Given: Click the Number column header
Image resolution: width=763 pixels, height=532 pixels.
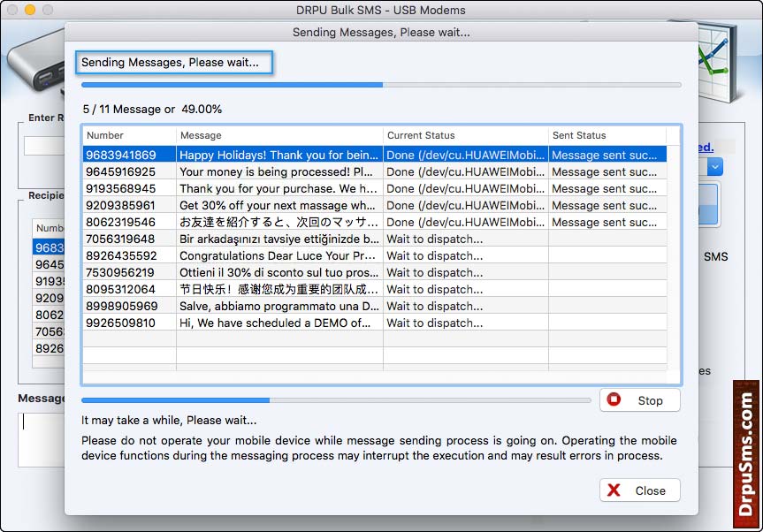Looking at the screenshot, I should coord(129,135).
